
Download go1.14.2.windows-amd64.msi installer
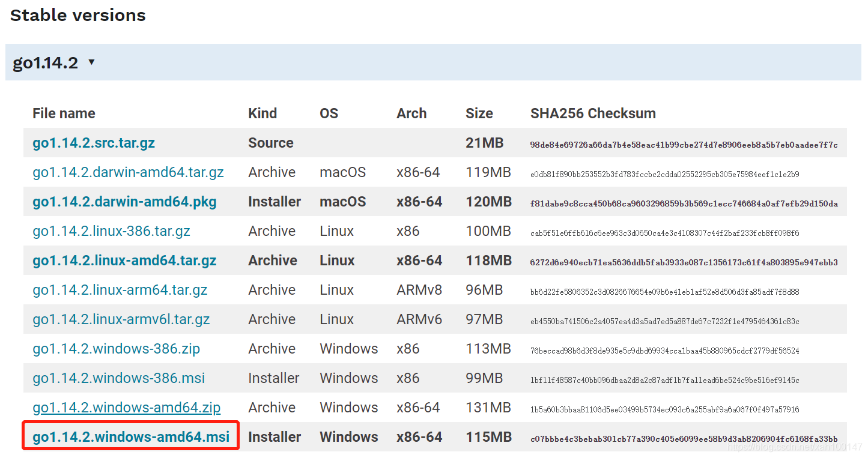131,437
